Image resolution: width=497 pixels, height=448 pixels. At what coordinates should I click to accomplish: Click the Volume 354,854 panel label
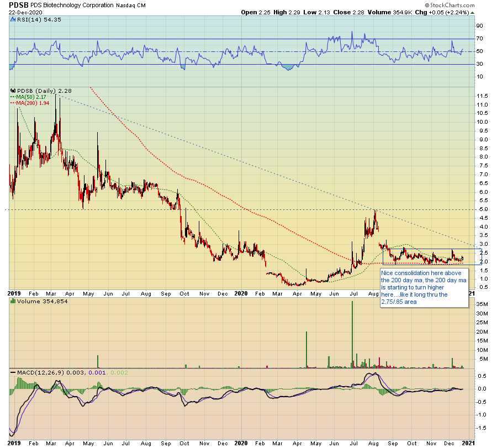(43, 301)
